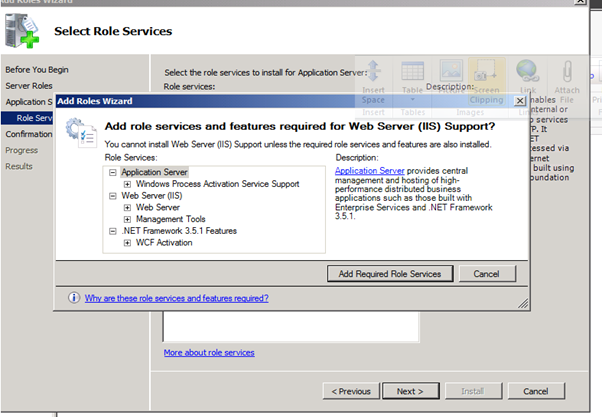The height and width of the screenshot is (417, 602).
Task: Click the server roles wizard header icon
Action: (x=22, y=31)
